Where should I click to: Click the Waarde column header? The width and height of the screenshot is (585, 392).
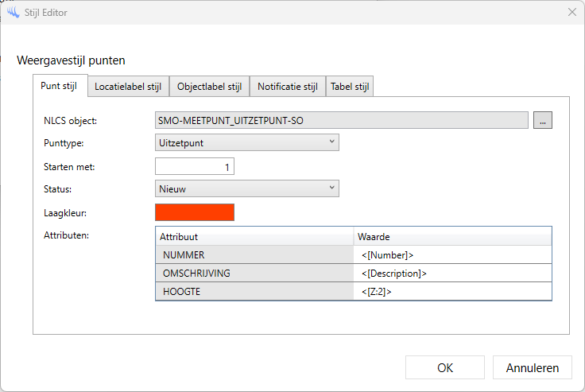coord(451,237)
